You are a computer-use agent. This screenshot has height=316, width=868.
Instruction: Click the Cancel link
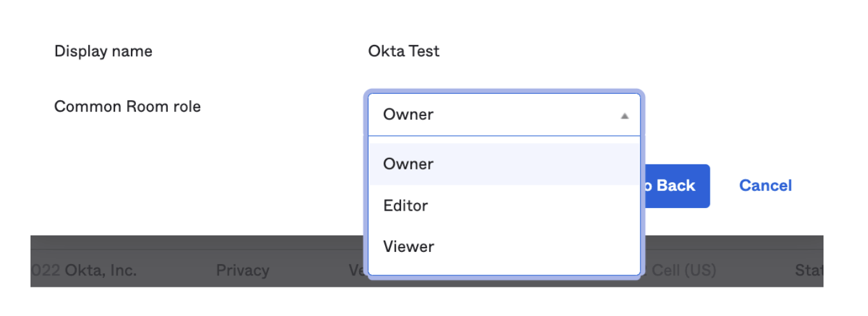coord(765,185)
